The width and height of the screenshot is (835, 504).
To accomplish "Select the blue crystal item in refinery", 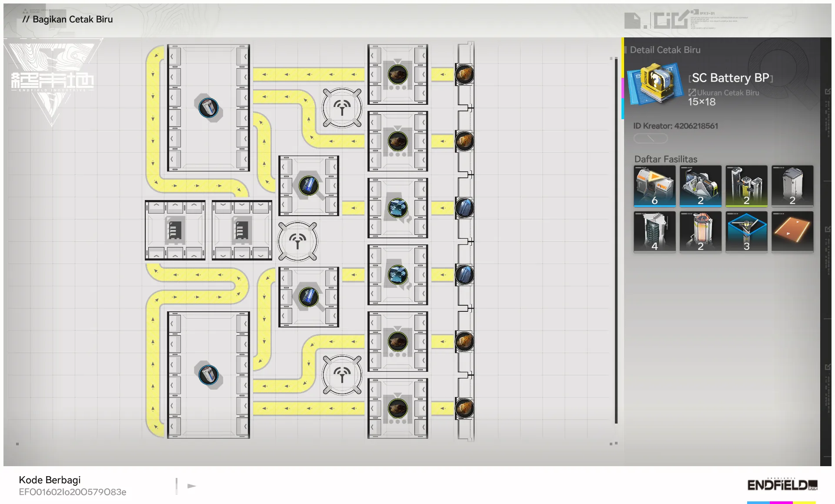I will click(397, 208).
